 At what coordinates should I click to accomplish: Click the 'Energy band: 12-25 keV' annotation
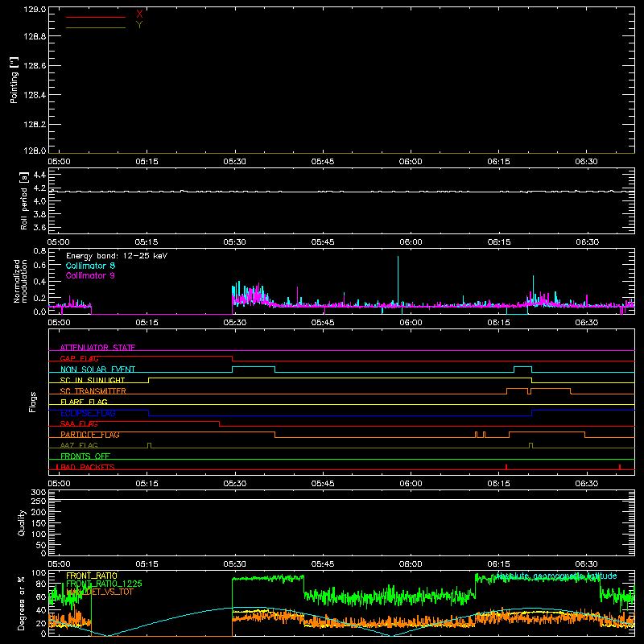click(117, 256)
